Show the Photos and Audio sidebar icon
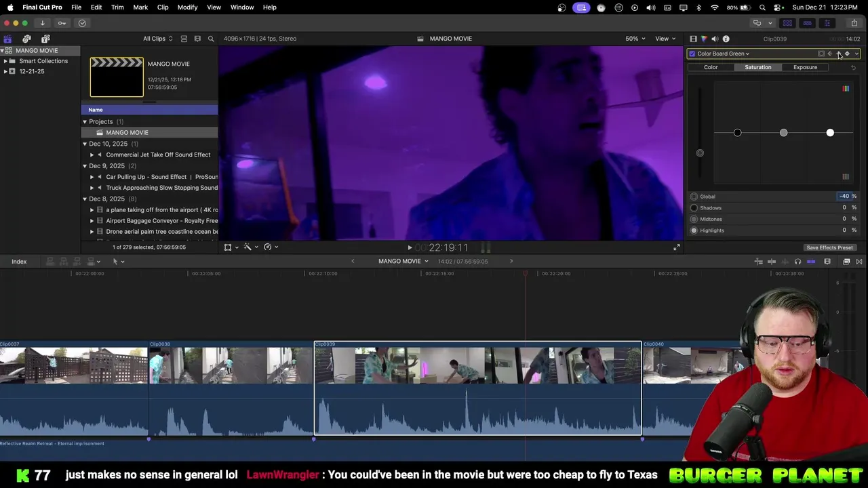This screenshot has height=488, width=868. click(x=26, y=39)
